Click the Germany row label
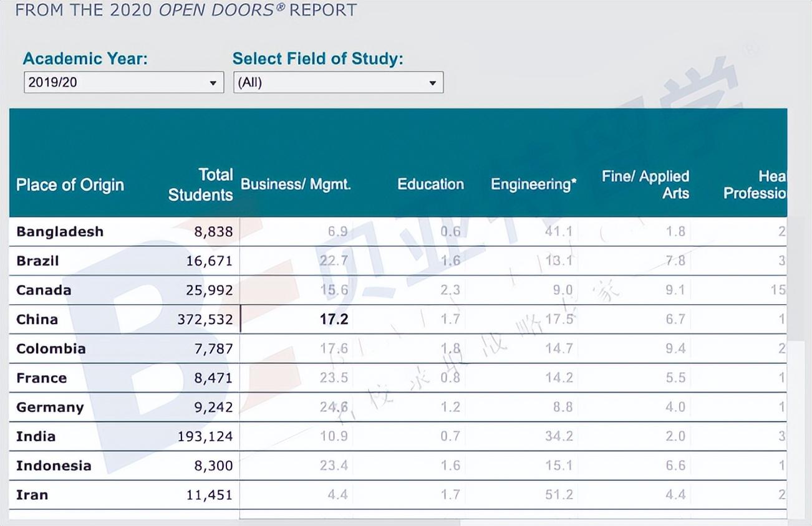This screenshot has width=812, height=526. (x=50, y=407)
